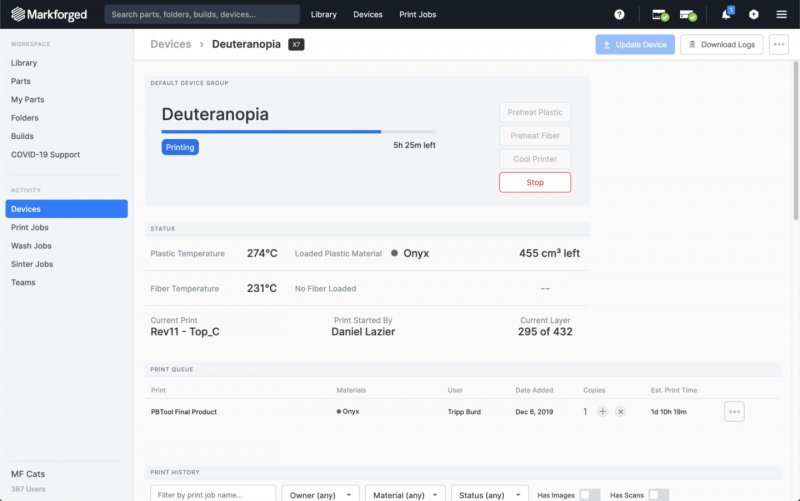Open the notifications bell
This screenshot has height=501, width=800.
click(725, 15)
